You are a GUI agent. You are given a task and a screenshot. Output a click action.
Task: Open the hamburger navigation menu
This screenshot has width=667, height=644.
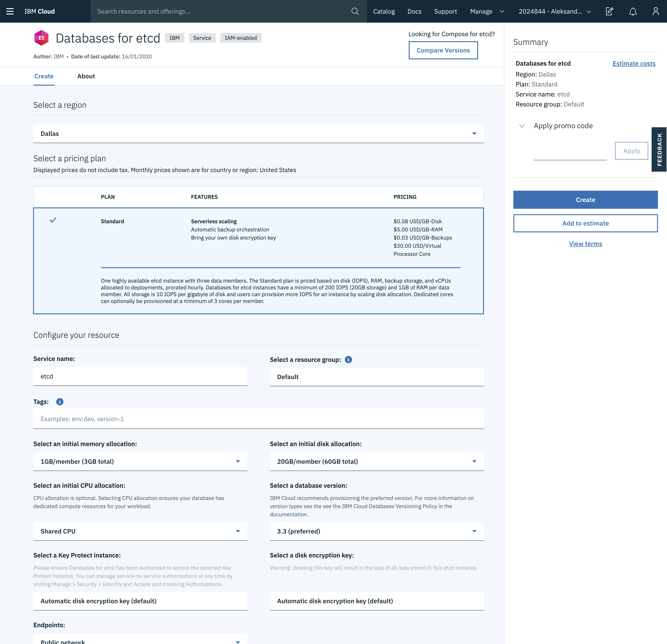[x=10, y=11]
